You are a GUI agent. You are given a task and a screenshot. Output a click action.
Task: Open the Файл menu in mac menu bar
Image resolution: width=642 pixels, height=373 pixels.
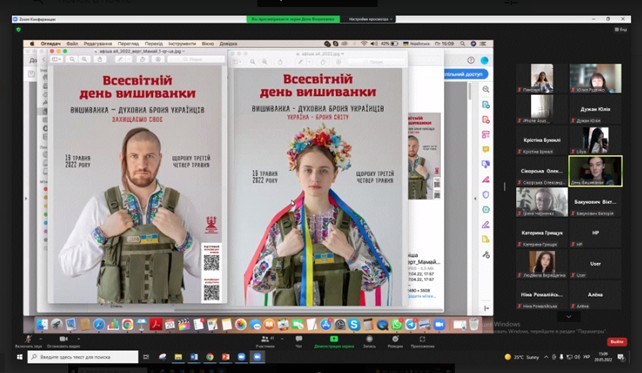point(72,43)
